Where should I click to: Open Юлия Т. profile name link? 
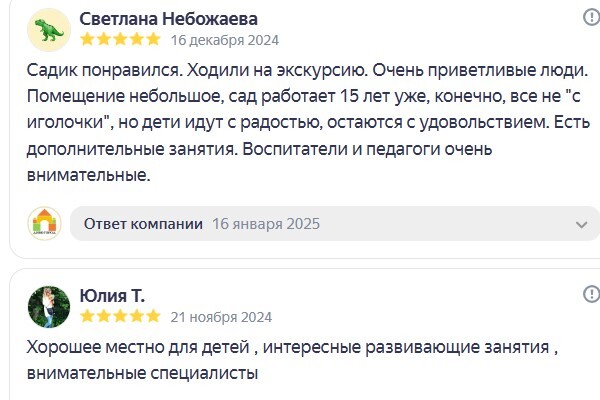(x=112, y=296)
